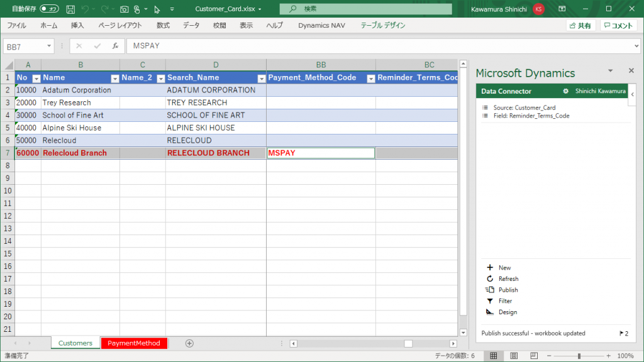This screenshot has height=362, width=644.
Task: Open the Payment_Method_Code filter dropdown
Action: click(371, 79)
